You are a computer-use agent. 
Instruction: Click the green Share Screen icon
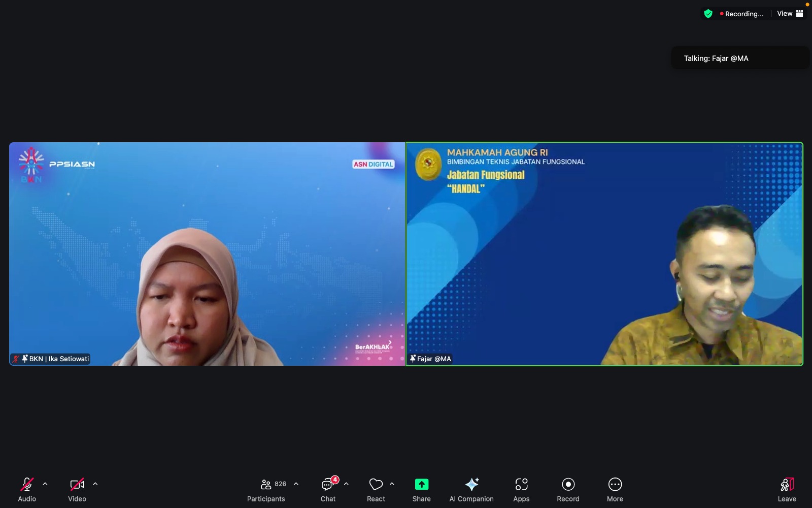click(421, 484)
